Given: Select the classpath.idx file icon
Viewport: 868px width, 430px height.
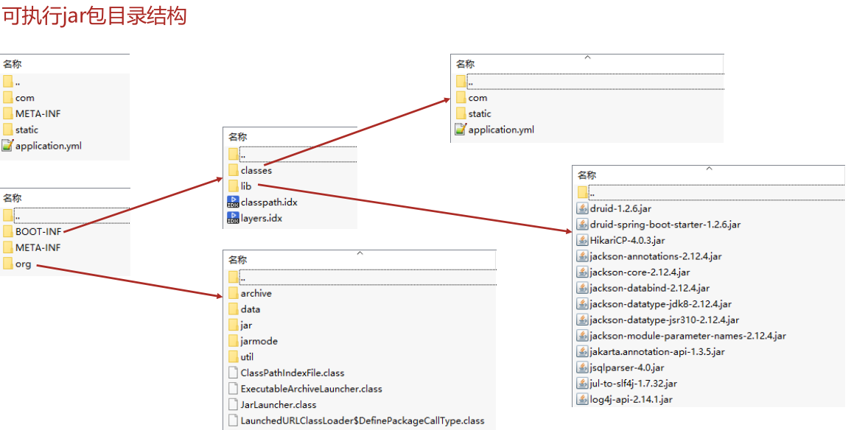Looking at the screenshot, I should tap(233, 202).
